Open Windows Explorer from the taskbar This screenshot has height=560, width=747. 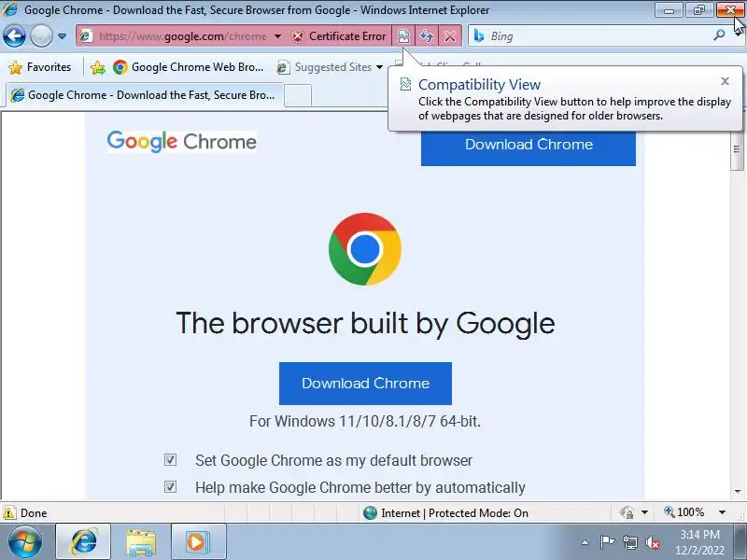point(141,542)
